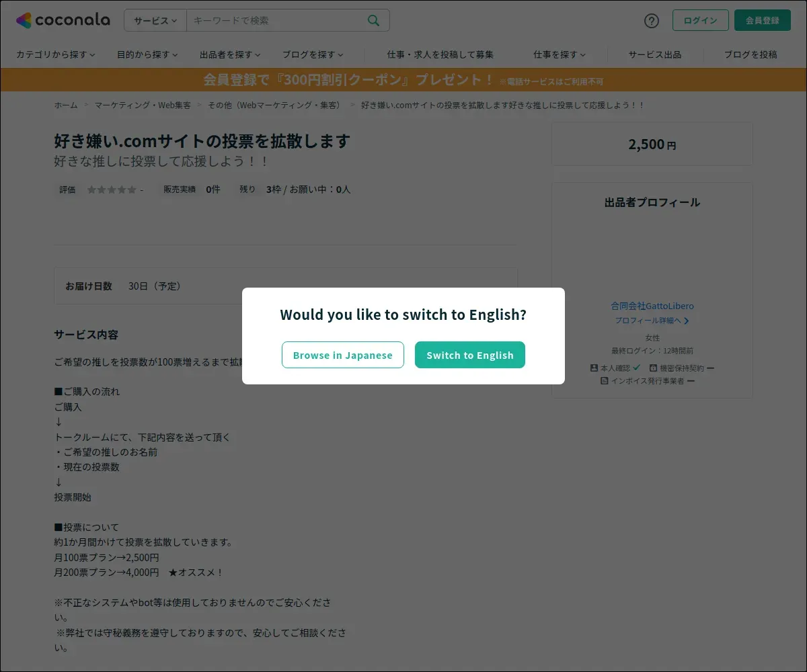This screenshot has height=672, width=807.
Task: Click the 会員登録 button
Action: coord(763,20)
